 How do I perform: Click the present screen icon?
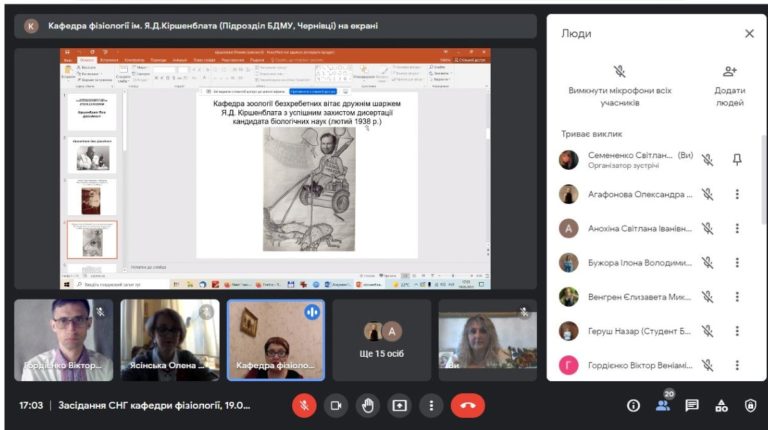click(400, 405)
